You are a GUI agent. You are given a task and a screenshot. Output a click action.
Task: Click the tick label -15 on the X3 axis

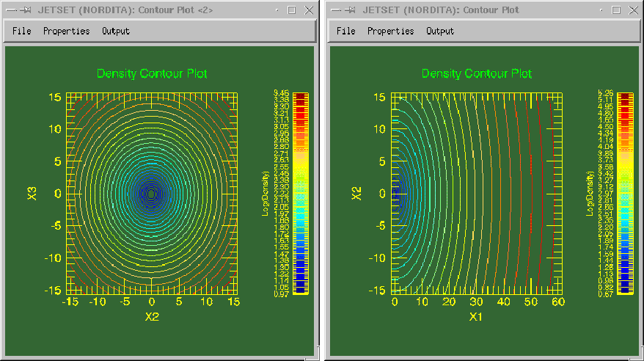pos(53,291)
